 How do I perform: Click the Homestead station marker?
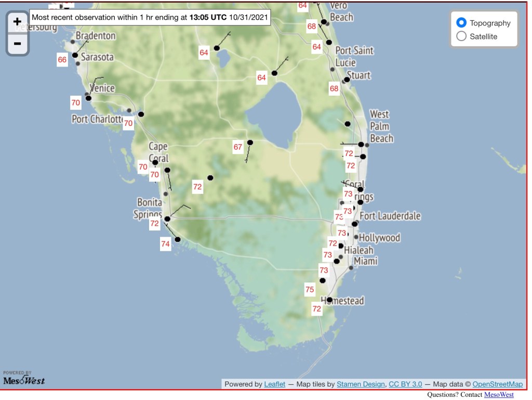click(329, 300)
